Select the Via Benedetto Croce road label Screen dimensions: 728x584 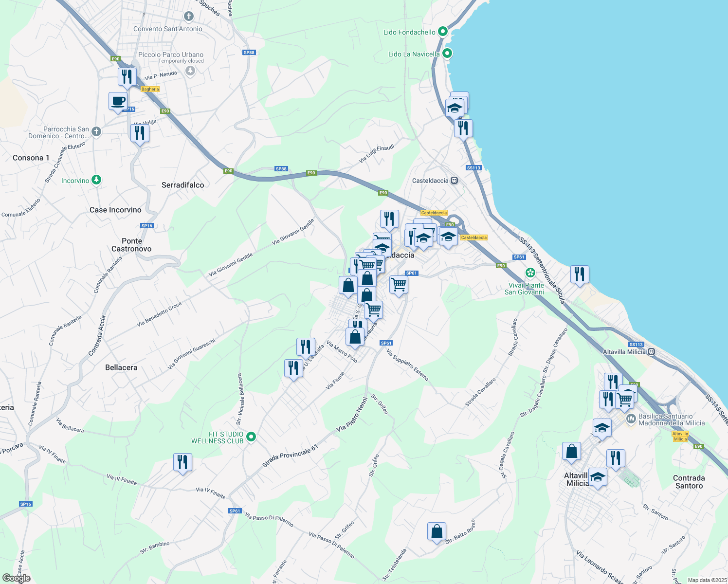[x=159, y=314]
